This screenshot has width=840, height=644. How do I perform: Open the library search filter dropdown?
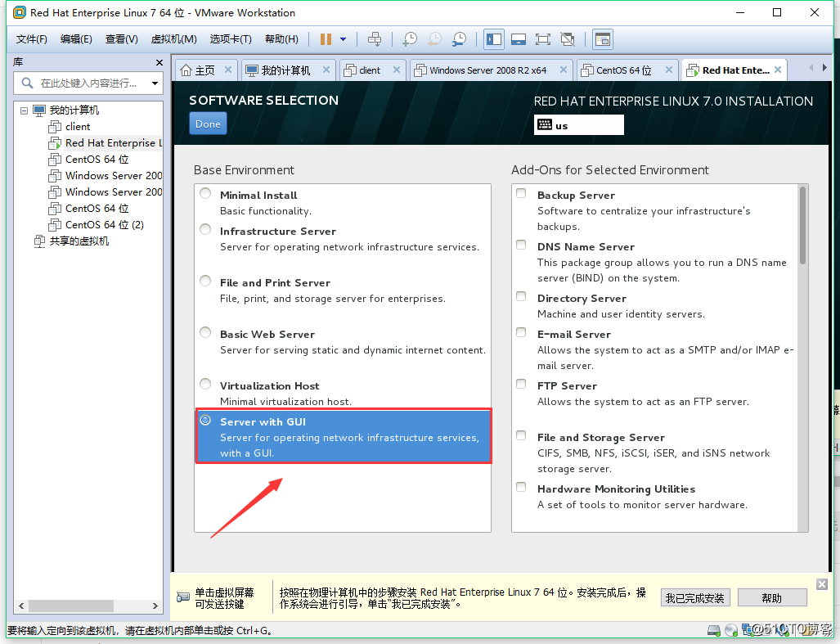(x=155, y=83)
